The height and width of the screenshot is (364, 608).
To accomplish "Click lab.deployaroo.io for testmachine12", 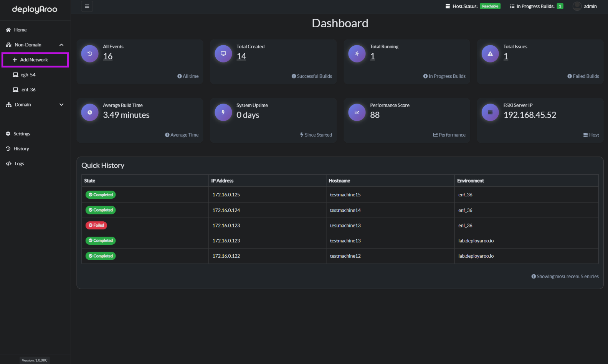I will click(476, 256).
